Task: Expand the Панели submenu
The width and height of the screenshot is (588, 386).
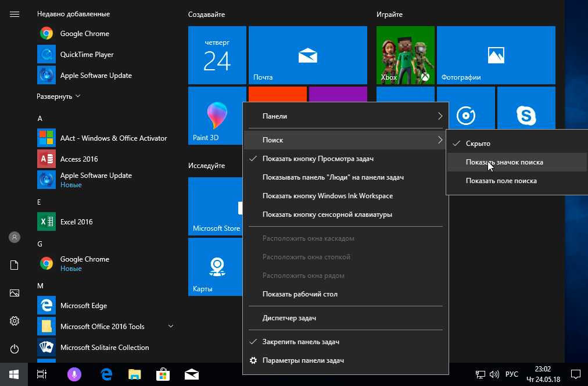Action: click(x=346, y=116)
